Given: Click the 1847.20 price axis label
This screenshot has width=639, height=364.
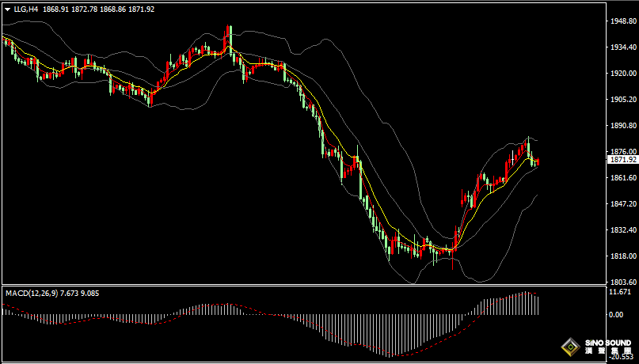Looking at the screenshot, I should [622, 204].
